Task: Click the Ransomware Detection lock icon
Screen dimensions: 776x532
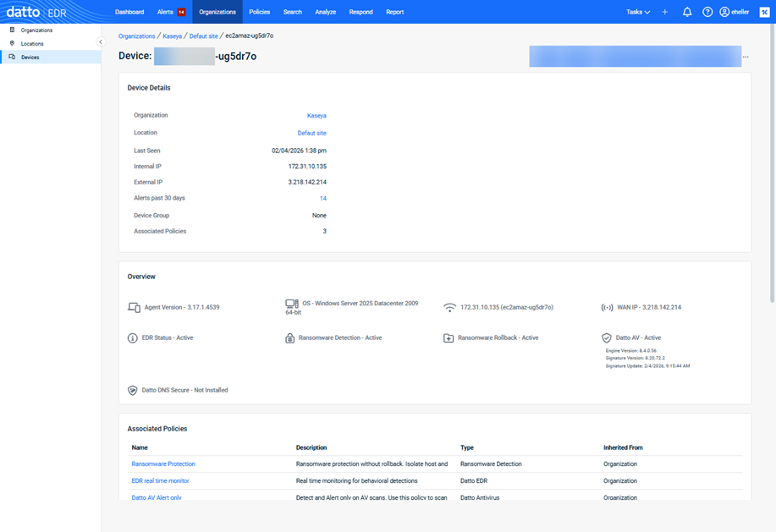Action: pyautogui.click(x=290, y=338)
